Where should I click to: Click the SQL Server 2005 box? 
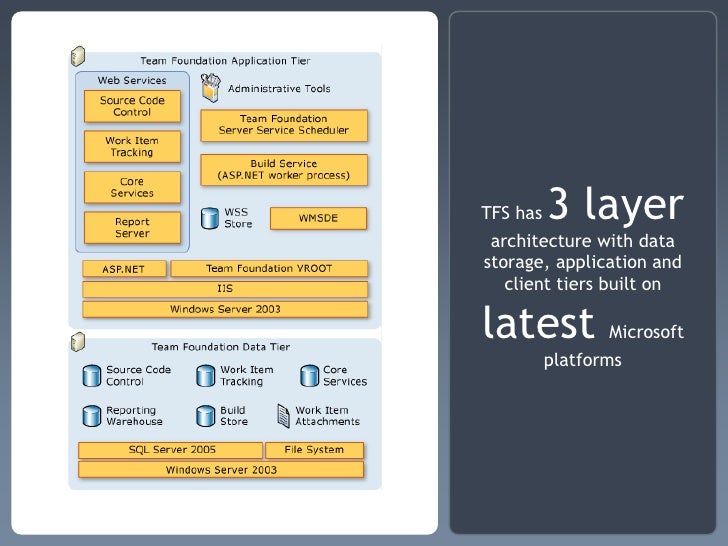170,450
